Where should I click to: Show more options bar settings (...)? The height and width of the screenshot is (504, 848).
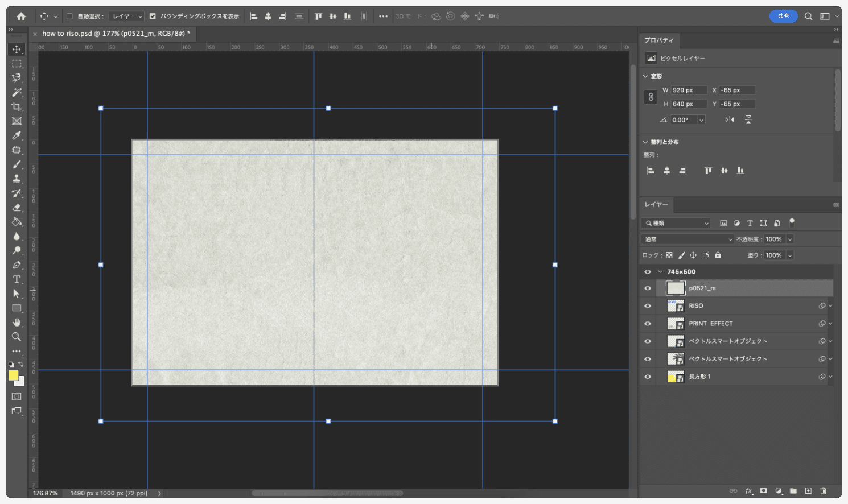point(383,16)
